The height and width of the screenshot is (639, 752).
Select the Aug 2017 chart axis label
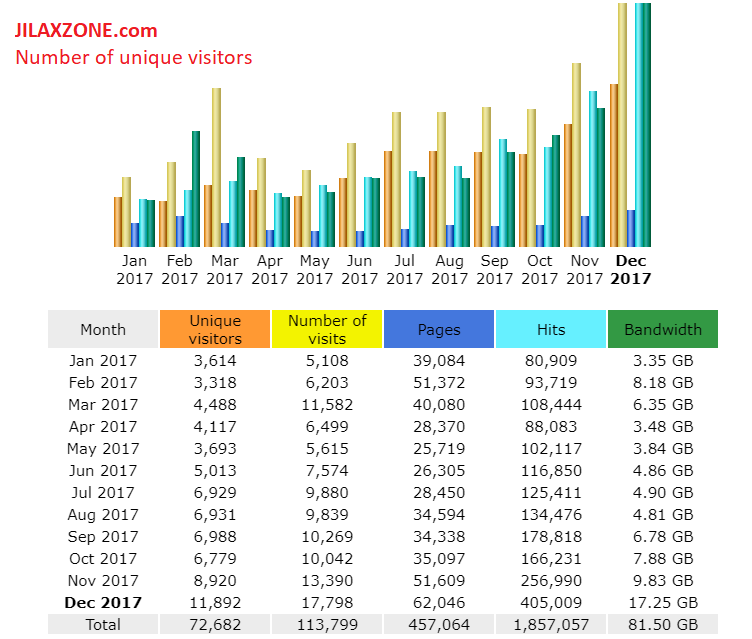[449, 270]
